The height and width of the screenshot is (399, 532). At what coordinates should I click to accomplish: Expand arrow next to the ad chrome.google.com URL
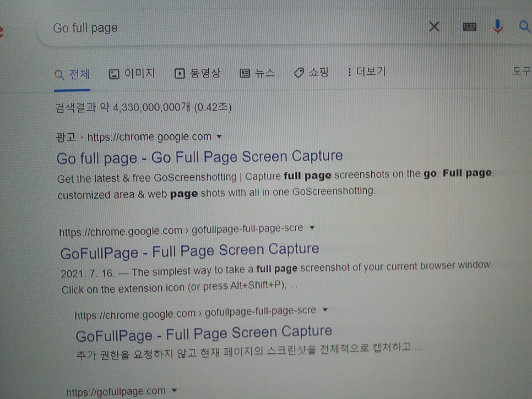[x=219, y=136]
